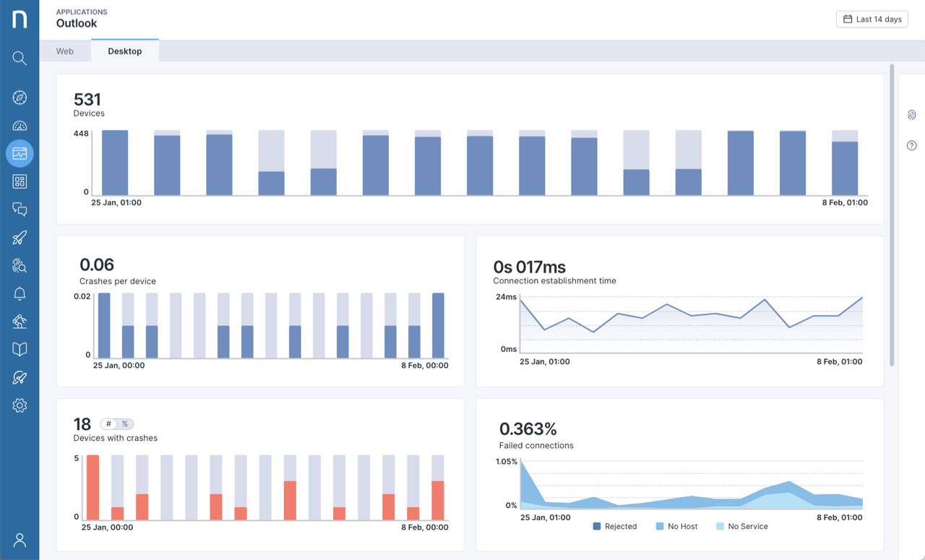Open the search panel from the sidebar

[20, 59]
